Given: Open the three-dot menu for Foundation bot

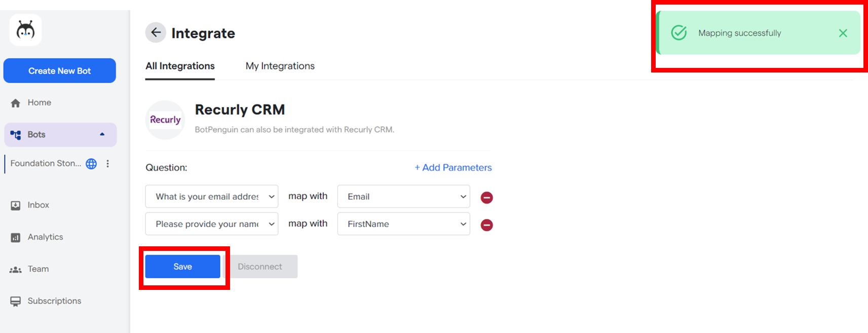Looking at the screenshot, I should [107, 164].
